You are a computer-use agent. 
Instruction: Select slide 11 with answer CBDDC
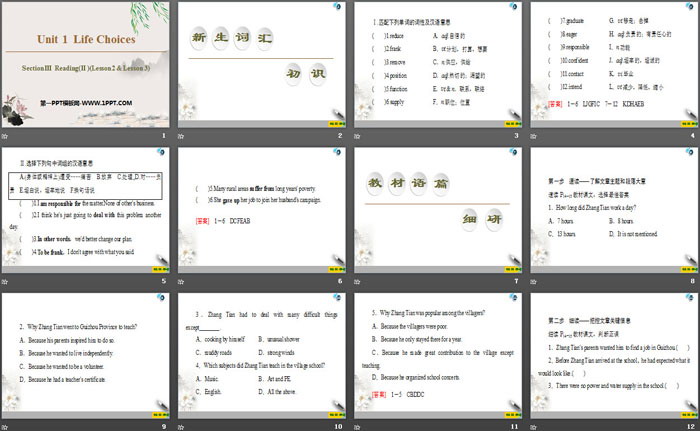438,356
